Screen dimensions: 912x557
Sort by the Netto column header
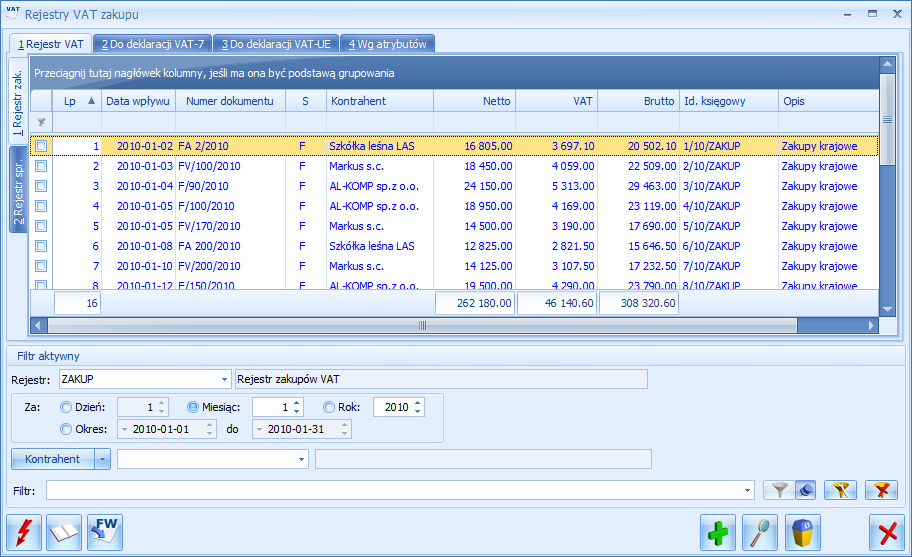475,101
